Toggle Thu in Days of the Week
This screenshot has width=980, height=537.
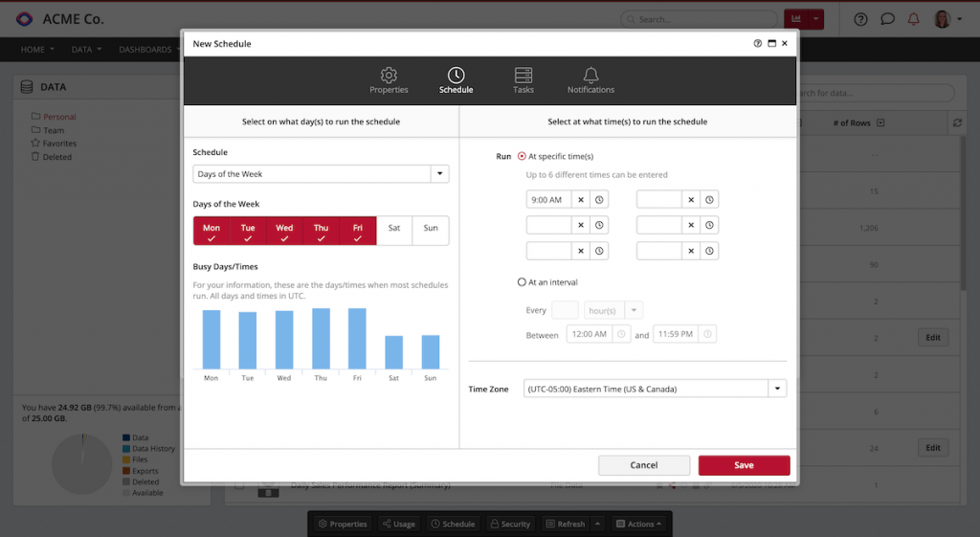[322, 231]
